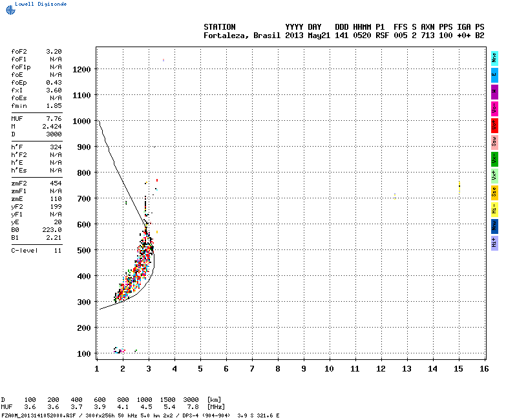Click the time 0520 in header
Image resolution: width=517 pixels, height=420 pixels.
(x=362, y=36)
